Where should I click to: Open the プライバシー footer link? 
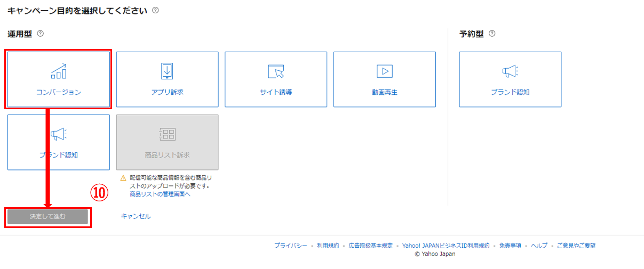[x=290, y=246]
